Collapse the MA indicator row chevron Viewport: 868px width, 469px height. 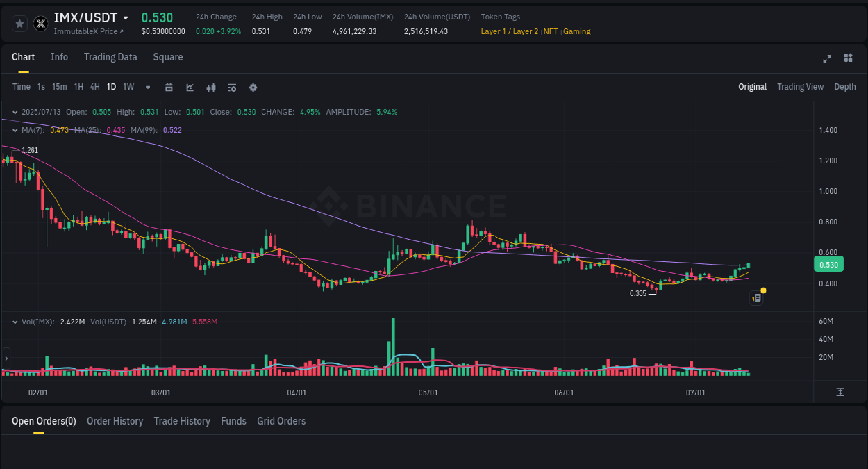tap(15, 130)
